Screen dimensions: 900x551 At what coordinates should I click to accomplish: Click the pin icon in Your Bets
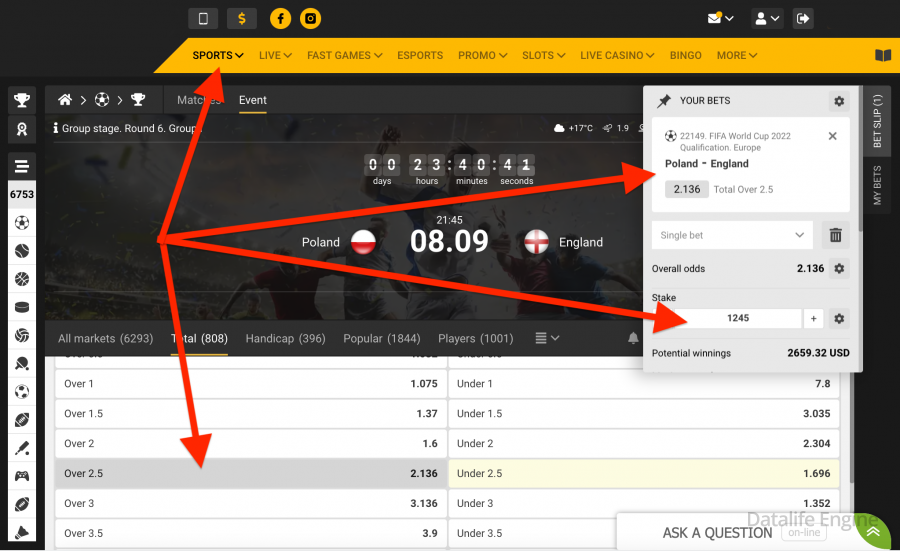coord(664,101)
